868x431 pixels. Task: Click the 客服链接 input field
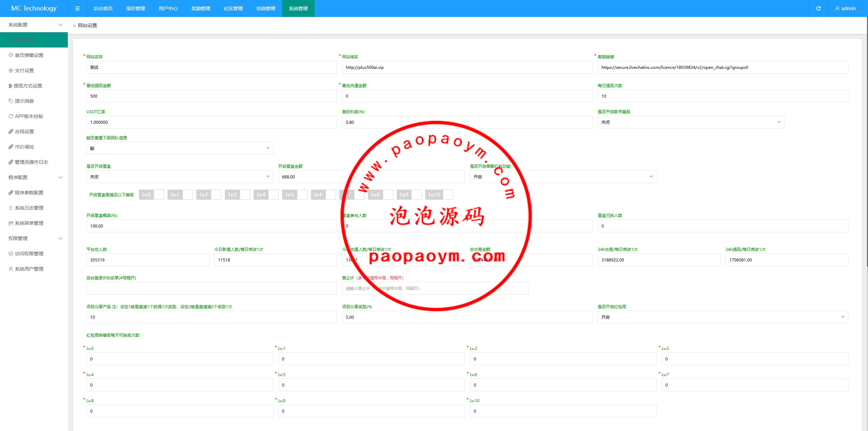click(x=723, y=67)
